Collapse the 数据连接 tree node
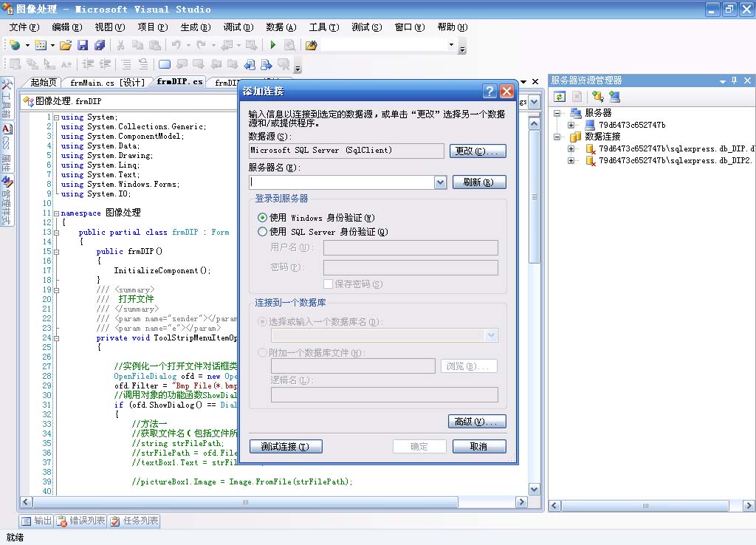756x545 pixels. (557, 137)
